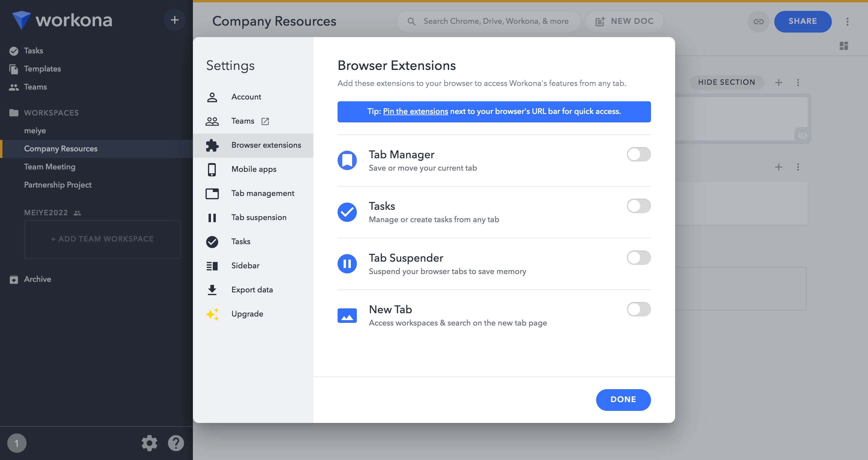Enable the Tab Manager extension toggle
Image resolution: width=868 pixels, height=460 pixels.
point(639,154)
